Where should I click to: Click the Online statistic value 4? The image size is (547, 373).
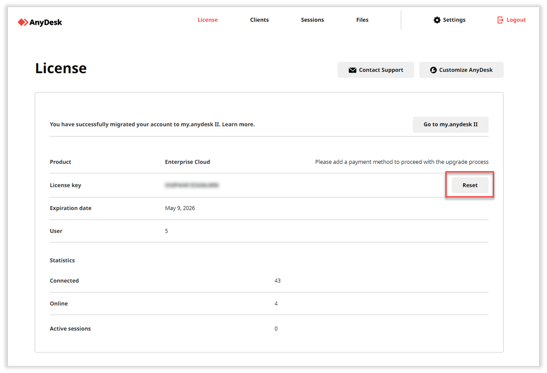(276, 304)
